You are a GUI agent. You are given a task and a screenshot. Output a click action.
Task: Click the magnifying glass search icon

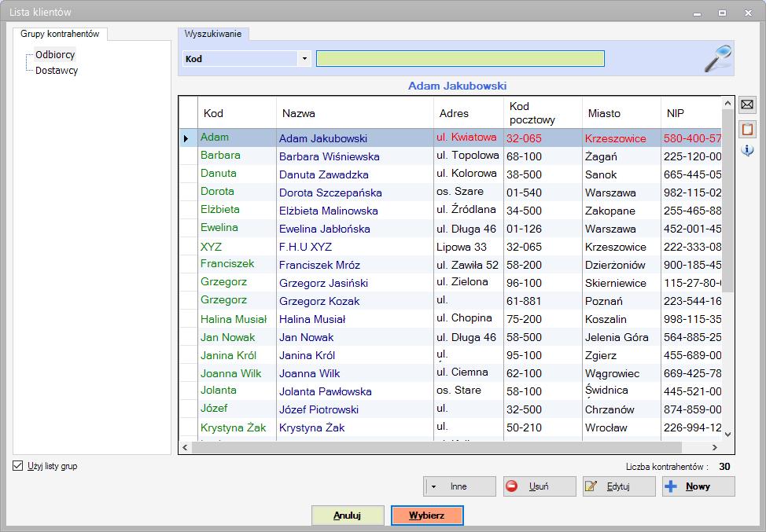click(x=718, y=59)
